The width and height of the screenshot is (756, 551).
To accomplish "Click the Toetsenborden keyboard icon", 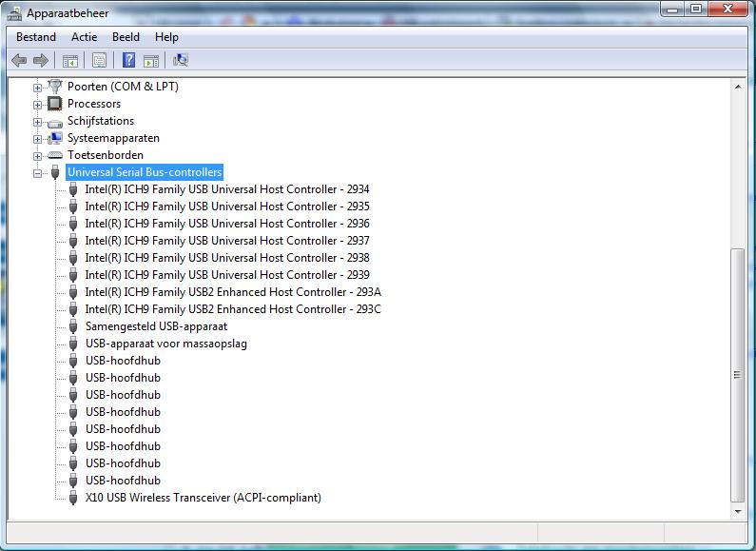I will point(55,155).
